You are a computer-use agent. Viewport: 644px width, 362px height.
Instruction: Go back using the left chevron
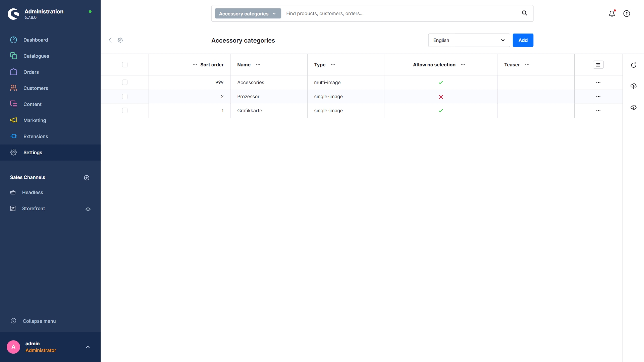coord(110,40)
